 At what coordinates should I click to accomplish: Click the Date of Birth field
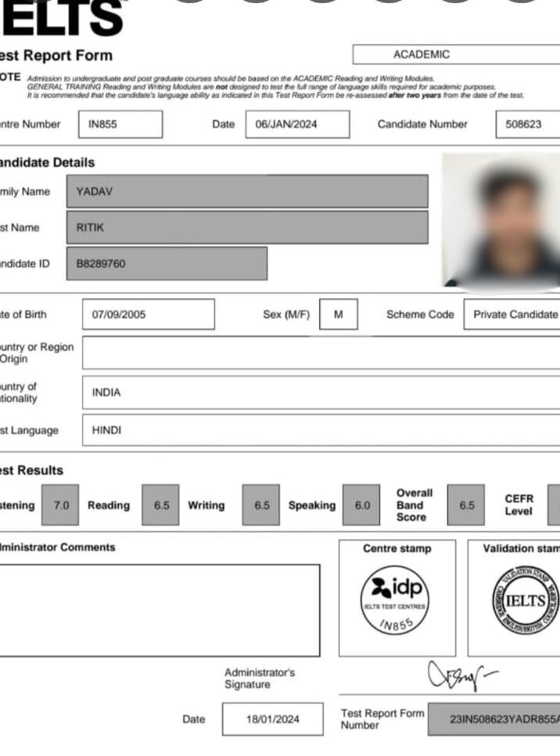tap(148, 315)
